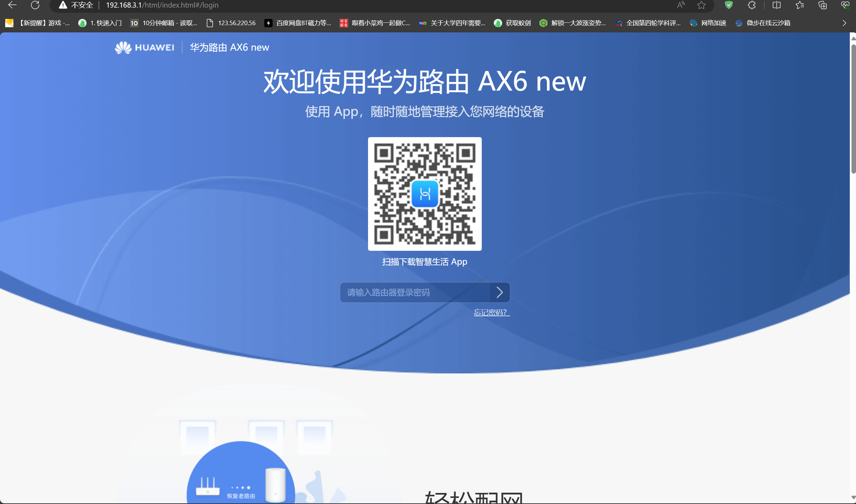Open 获取蚁剑 bookmark
The image size is (856, 504).
pyautogui.click(x=512, y=23)
